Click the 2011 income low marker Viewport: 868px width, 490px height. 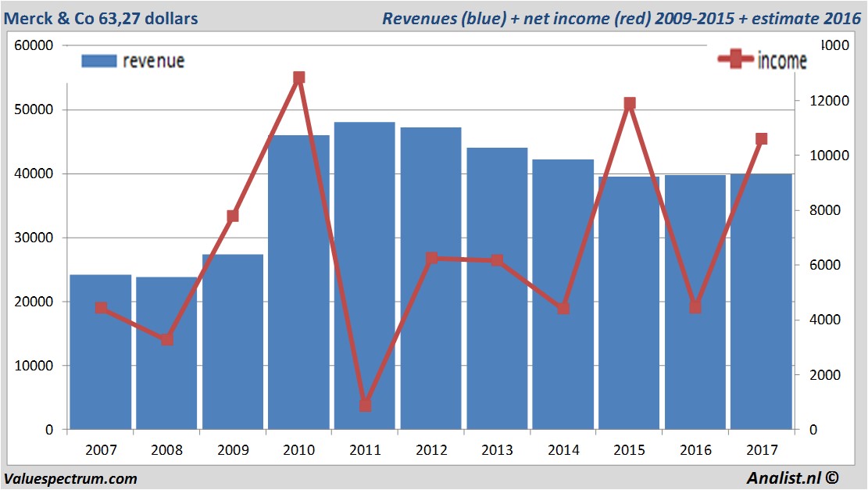coord(366,406)
